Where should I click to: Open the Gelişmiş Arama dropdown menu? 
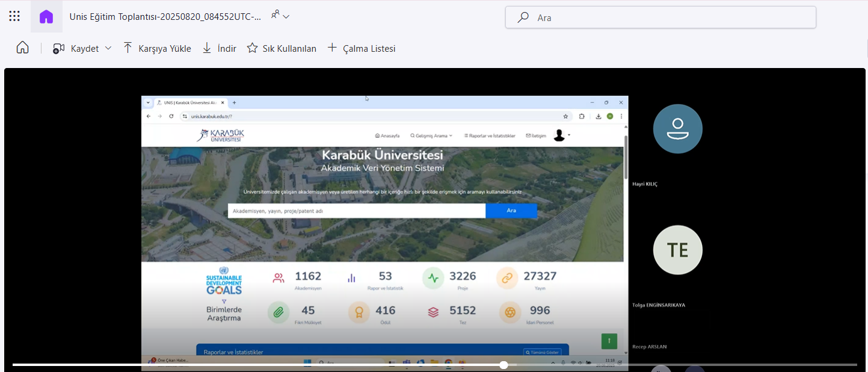(x=431, y=136)
